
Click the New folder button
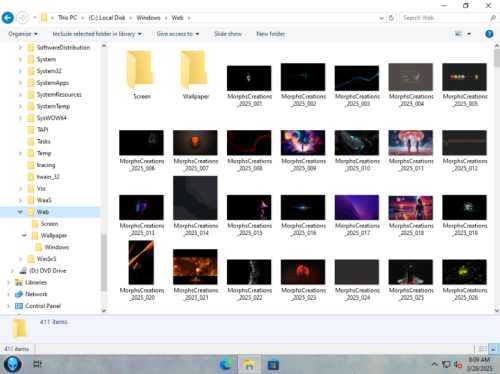[270, 34]
